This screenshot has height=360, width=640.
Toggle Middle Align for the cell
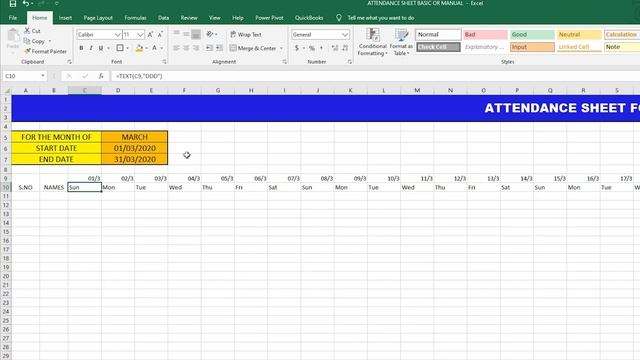(186, 34)
